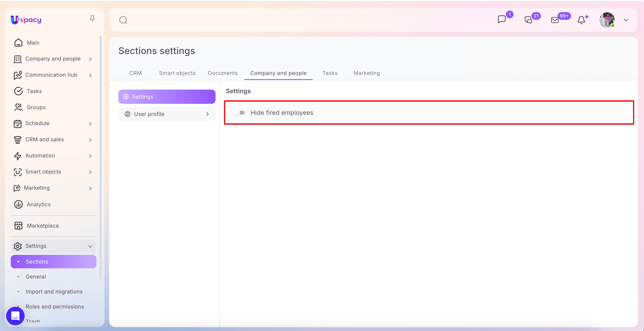Click the Tasks checkmark icon
The image size is (644, 331).
point(18,91)
